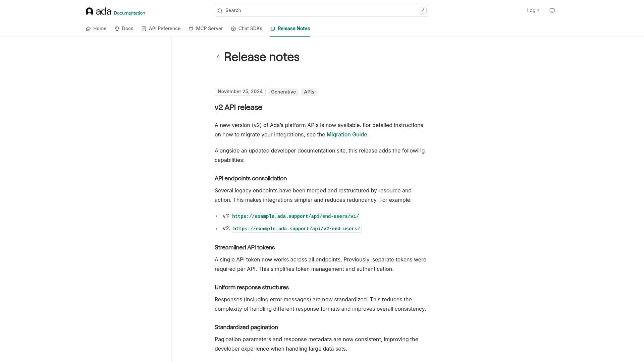Click the Documentation label next to logo
Image resolution: width=644 pixels, height=362 pixels.
pos(129,13)
